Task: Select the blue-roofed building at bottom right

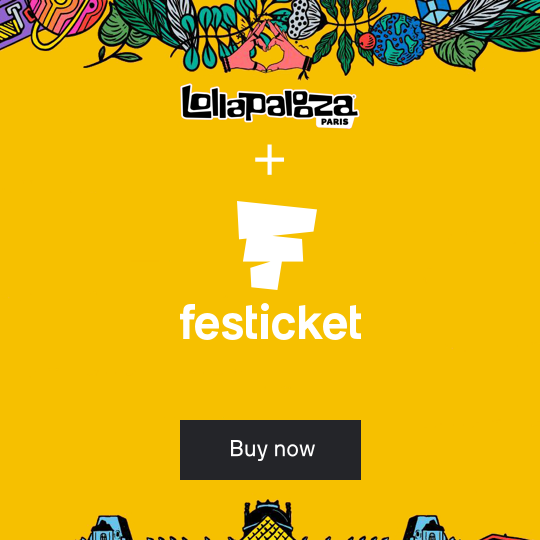Action: [427, 527]
